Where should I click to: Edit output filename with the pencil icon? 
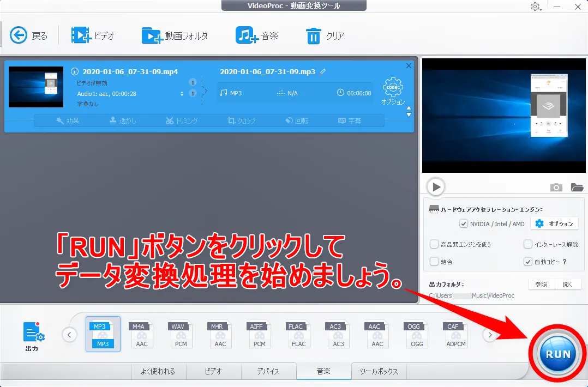pos(322,71)
